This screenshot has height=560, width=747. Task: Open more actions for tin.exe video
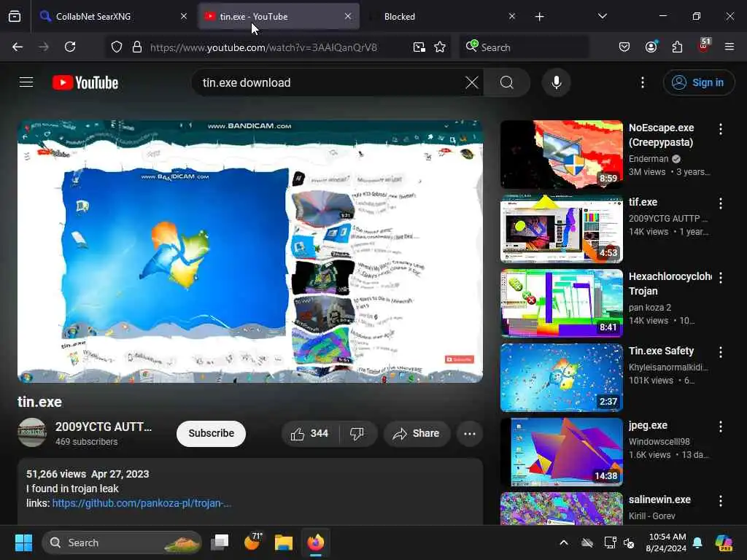(470, 433)
